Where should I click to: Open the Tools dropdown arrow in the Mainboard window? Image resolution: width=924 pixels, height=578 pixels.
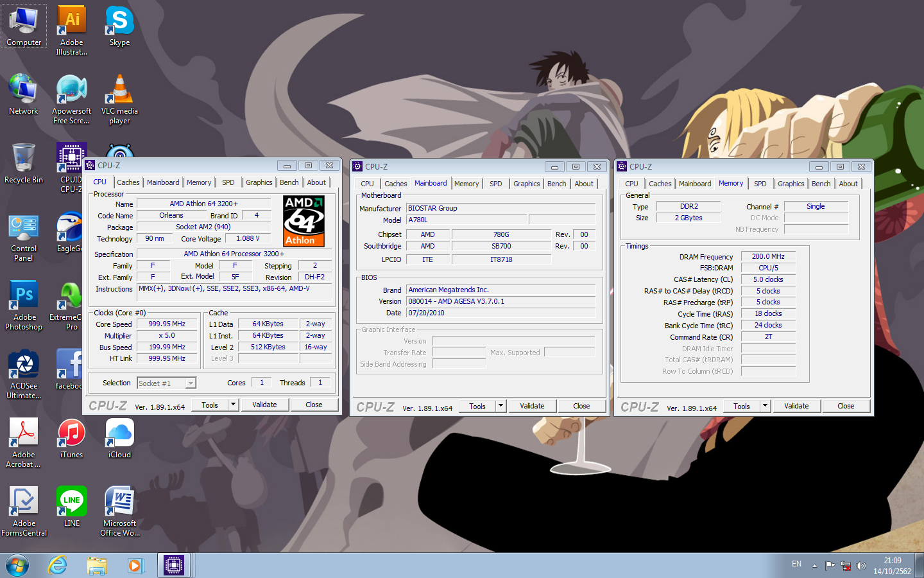click(x=501, y=406)
